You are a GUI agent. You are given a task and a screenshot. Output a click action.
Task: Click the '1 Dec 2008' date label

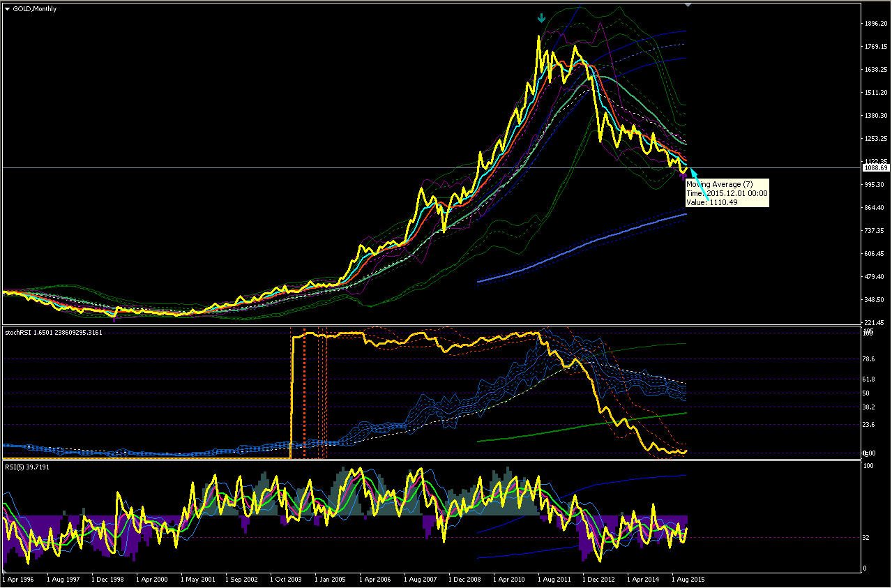pyautogui.click(x=466, y=579)
